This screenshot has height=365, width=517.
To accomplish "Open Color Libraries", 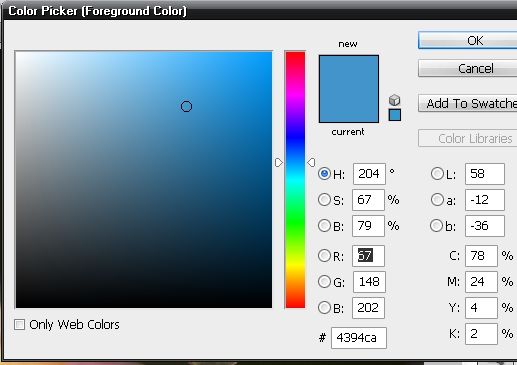I will tap(467, 138).
